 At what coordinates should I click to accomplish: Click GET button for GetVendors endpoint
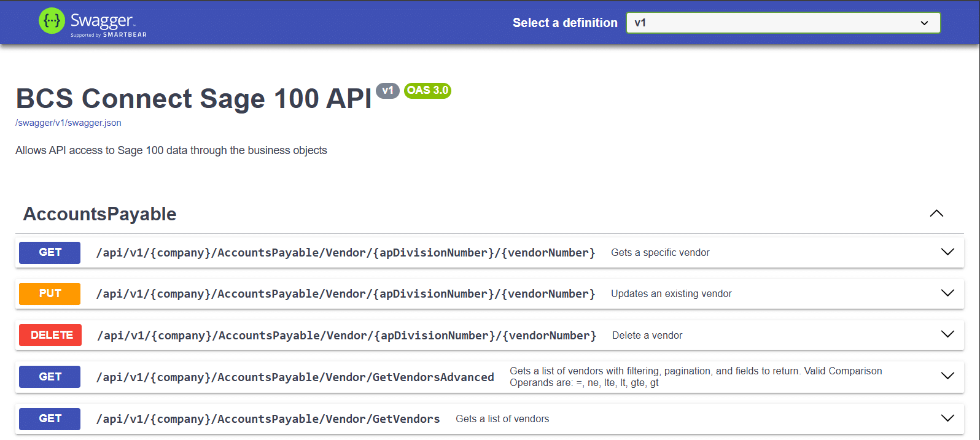tap(50, 419)
